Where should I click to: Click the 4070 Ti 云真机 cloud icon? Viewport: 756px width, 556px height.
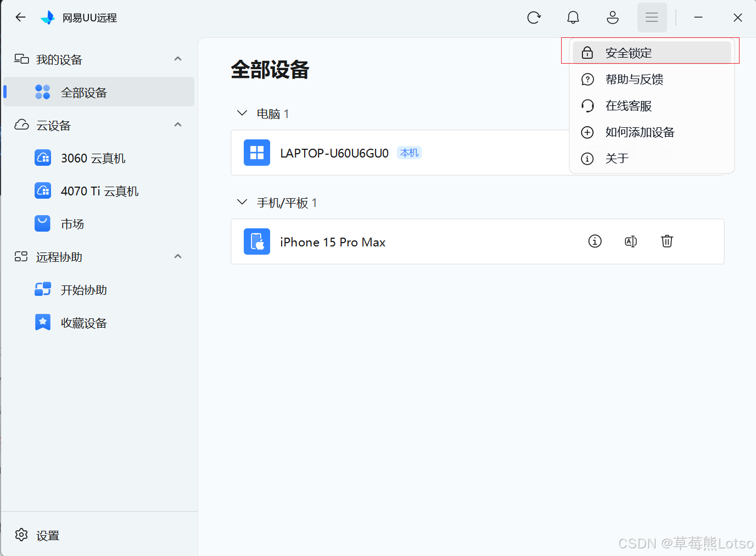(x=43, y=190)
